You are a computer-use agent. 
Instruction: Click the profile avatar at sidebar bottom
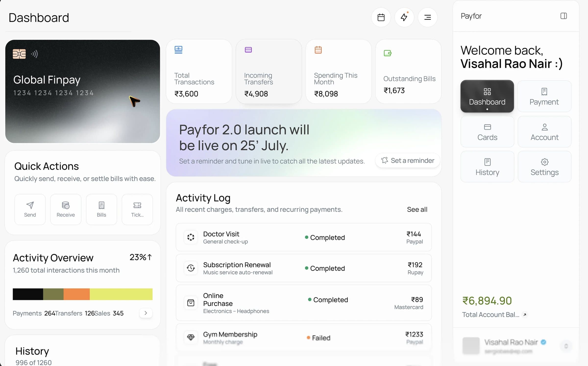pyautogui.click(x=471, y=346)
